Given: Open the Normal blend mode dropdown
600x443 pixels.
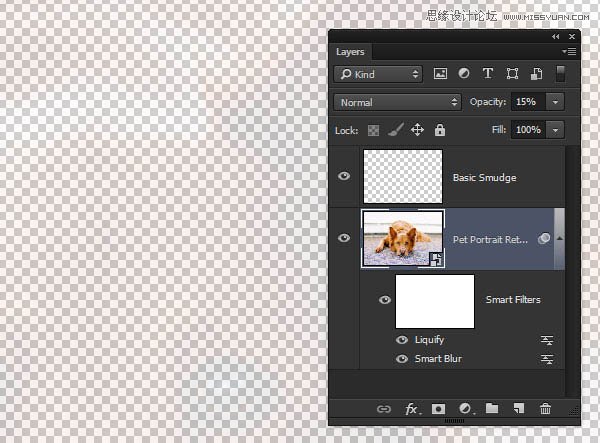Looking at the screenshot, I should click(398, 102).
